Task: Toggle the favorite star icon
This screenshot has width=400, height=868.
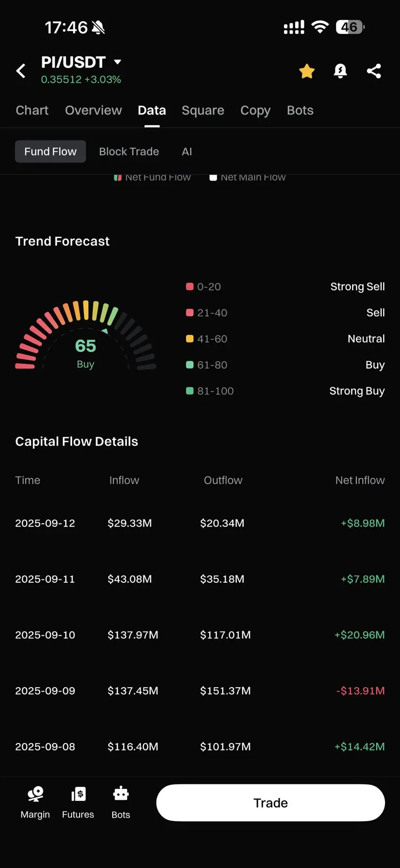Action: click(307, 71)
